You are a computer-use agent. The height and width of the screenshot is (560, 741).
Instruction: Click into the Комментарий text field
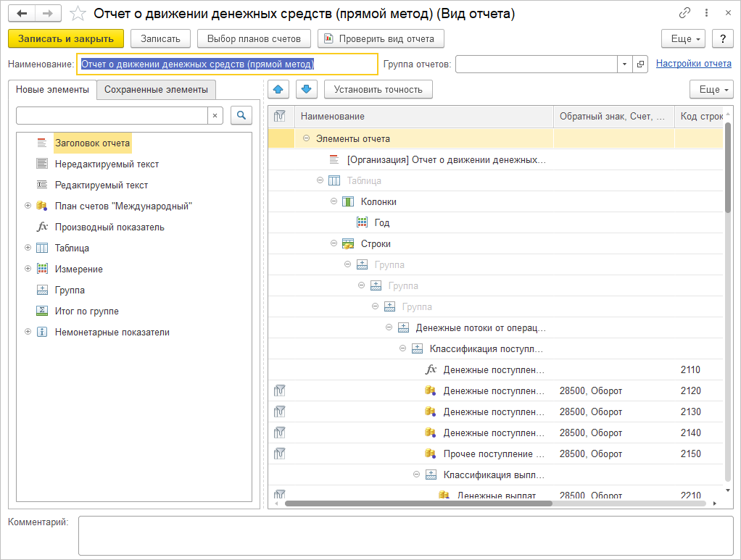(x=405, y=535)
